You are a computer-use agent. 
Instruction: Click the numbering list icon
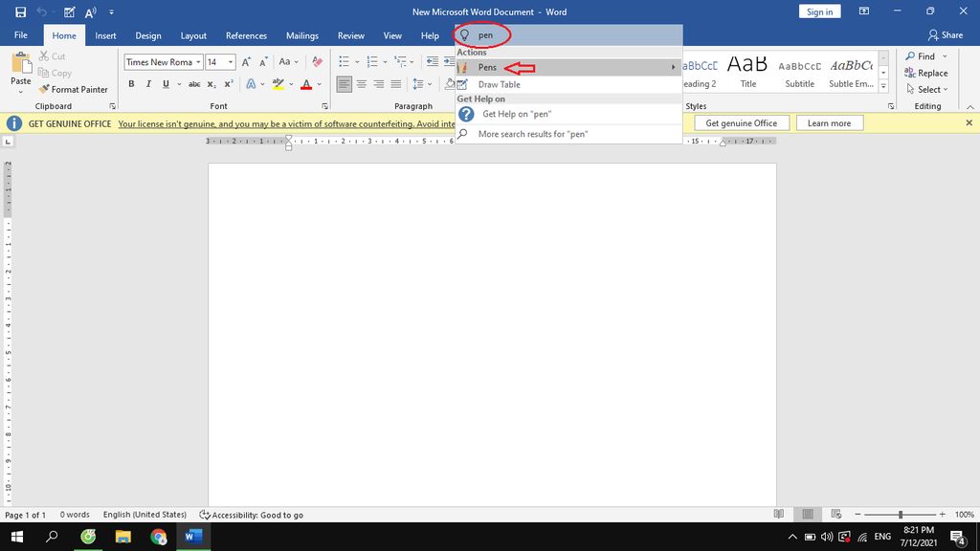[372, 61]
